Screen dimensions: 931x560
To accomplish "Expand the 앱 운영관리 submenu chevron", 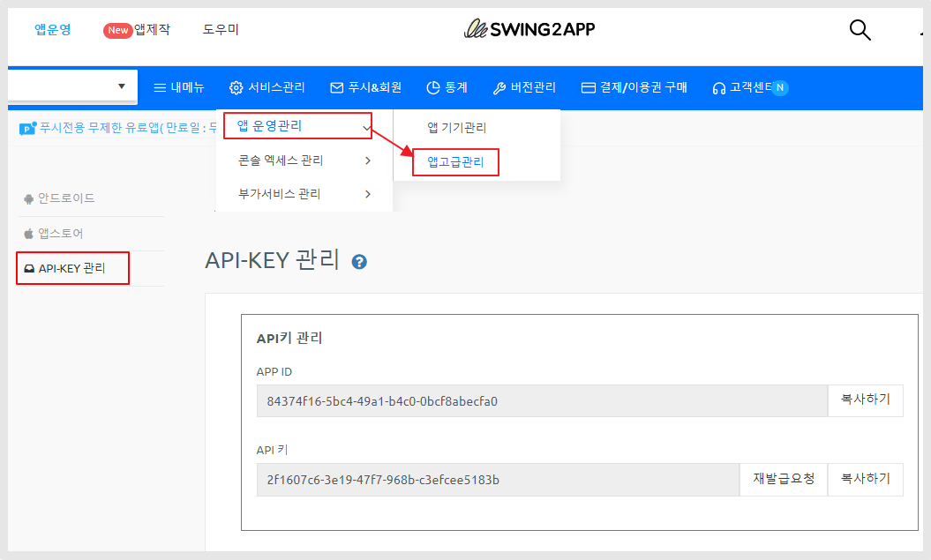I will point(366,128).
